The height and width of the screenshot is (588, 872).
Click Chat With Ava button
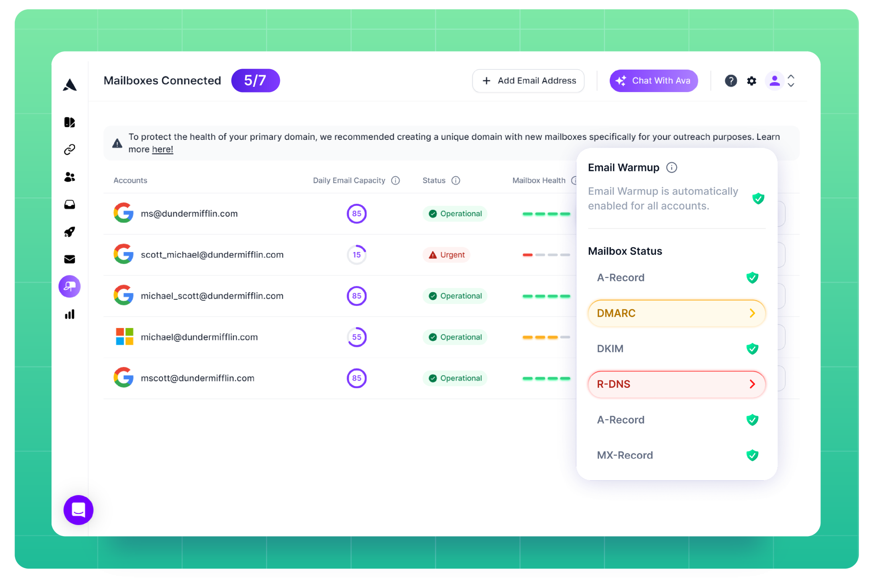point(654,81)
